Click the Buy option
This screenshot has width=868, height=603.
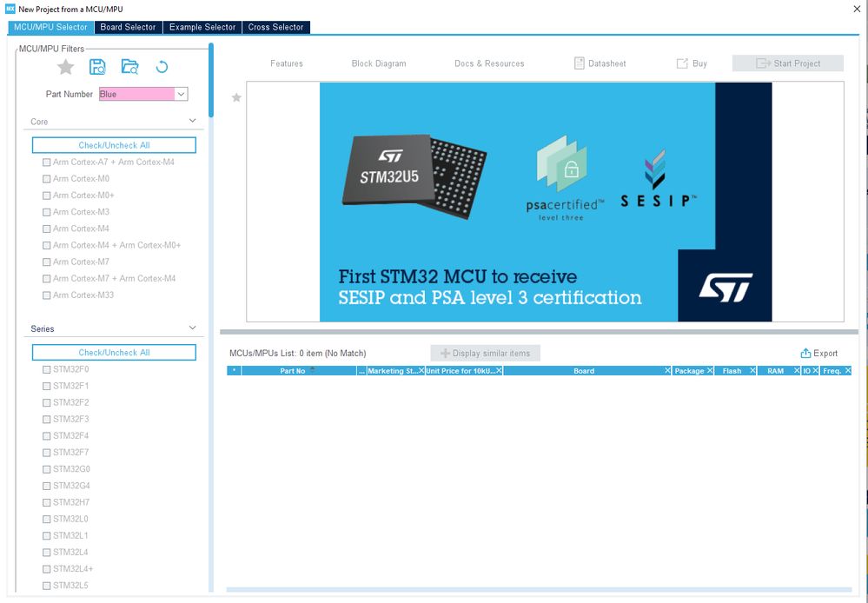(692, 63)
